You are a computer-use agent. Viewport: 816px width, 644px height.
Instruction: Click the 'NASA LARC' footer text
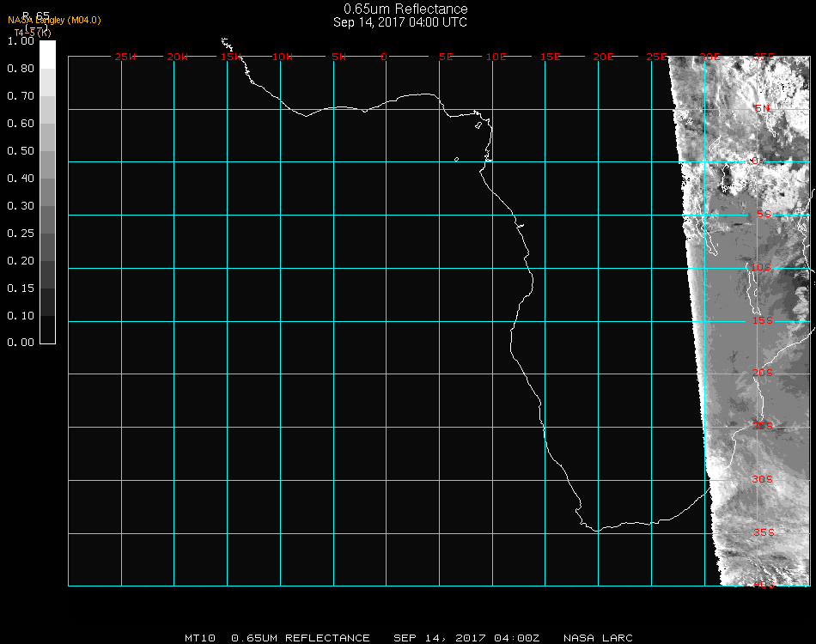(x=598, y=638)
